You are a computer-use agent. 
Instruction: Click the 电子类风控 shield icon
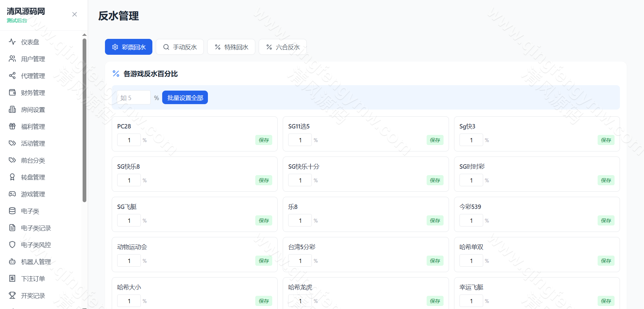click(12, 244)
